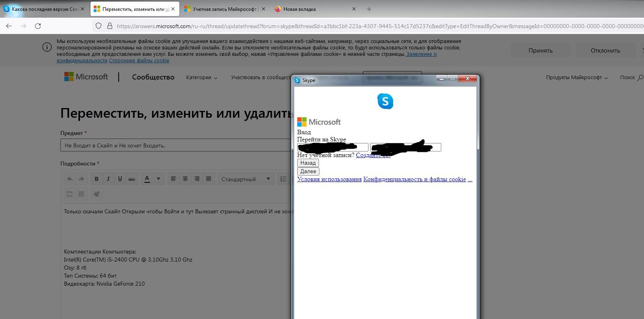The width and height of the screenshot is (644, 319).
Task: Toggle bold formatting
Action: pyautogui.click(x=97, y=179)
